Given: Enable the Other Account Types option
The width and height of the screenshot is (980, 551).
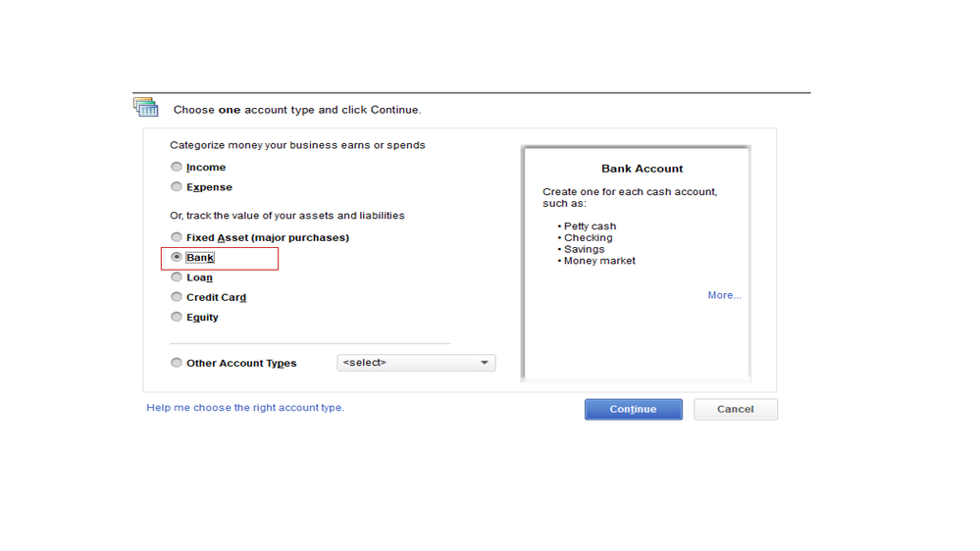Looking at the screenshot, I should click(x=177, y=363).
